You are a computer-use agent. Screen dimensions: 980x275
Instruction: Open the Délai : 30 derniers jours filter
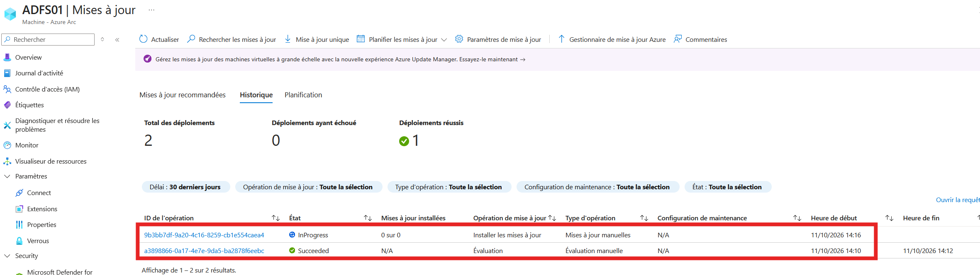point(185,187)
